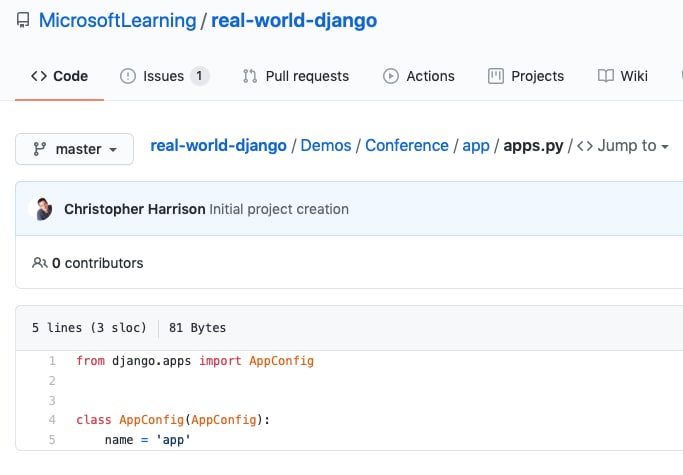Click the 0 contributors text
Screen dimensions: 683x475
pos(98,263)
